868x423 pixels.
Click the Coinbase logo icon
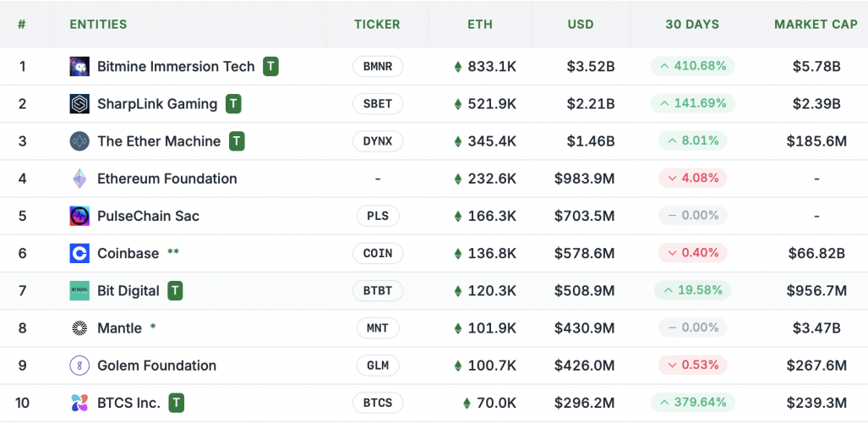[x=79, y=253]
